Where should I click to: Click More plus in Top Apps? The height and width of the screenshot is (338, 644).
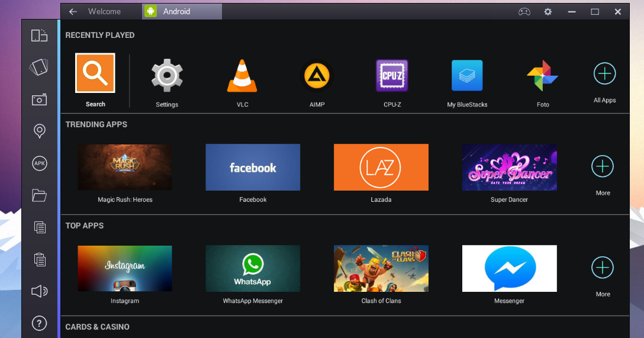click(603, 268)
